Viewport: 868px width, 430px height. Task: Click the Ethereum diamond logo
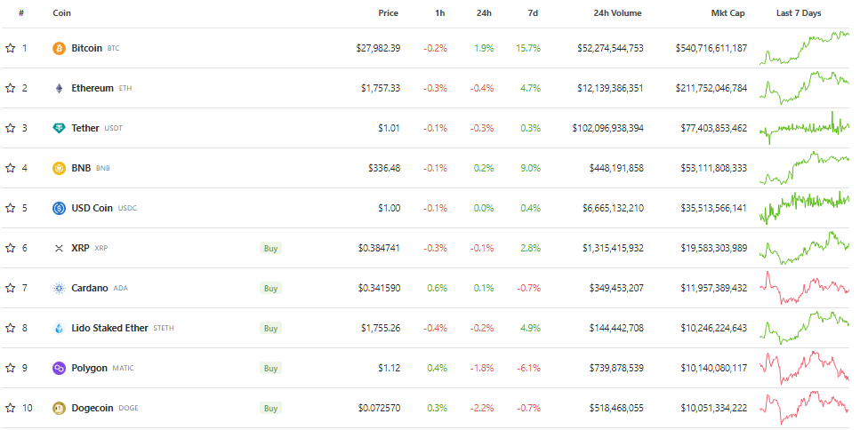59,89
